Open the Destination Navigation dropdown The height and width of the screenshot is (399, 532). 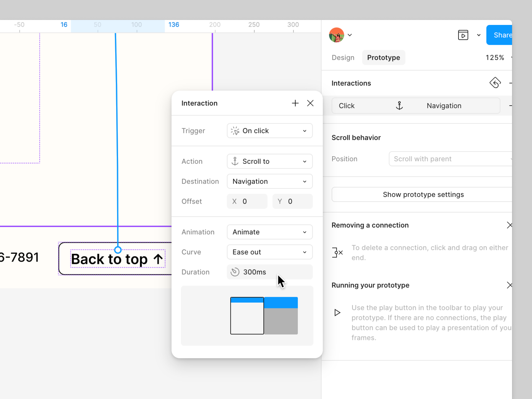(x=270, y=181)
